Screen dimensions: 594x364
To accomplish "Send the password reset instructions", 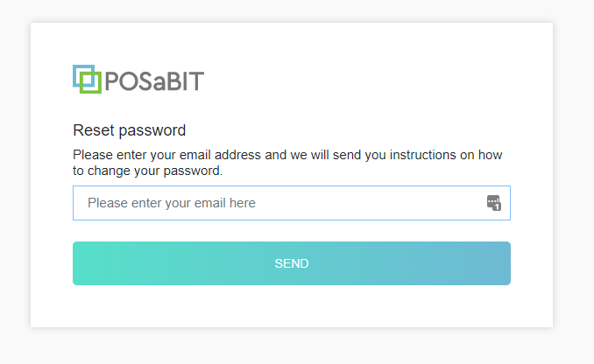I will [x=292, y=263].
